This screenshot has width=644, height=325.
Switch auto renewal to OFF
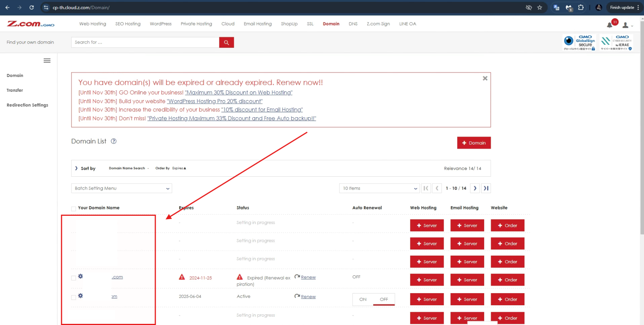(384, 299)
